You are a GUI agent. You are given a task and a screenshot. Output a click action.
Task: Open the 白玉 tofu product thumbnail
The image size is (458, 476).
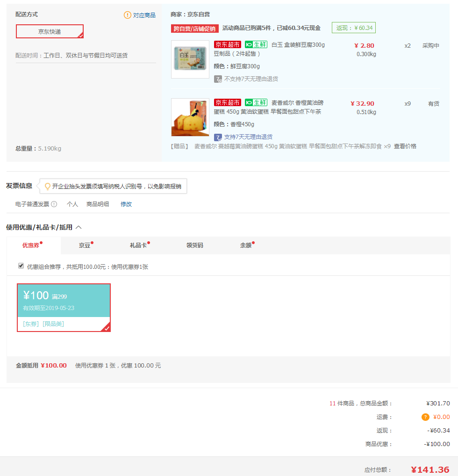(x=190, y=59)
